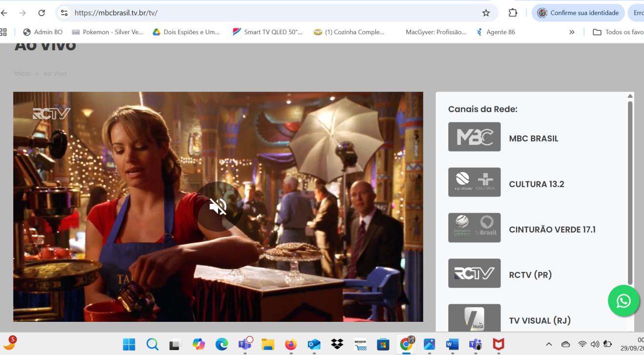Go back to the previous page
This screenshot has width=644, height=355.
(x=4, y=13)
